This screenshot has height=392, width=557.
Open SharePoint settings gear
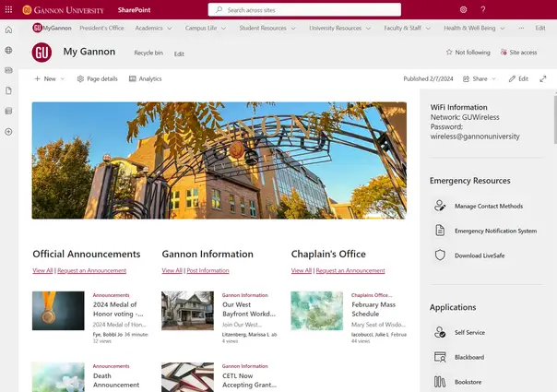tap(463, 9)
